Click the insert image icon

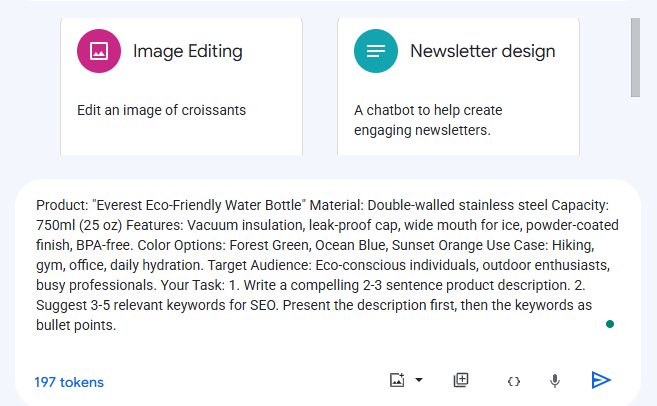coord(397,380)
